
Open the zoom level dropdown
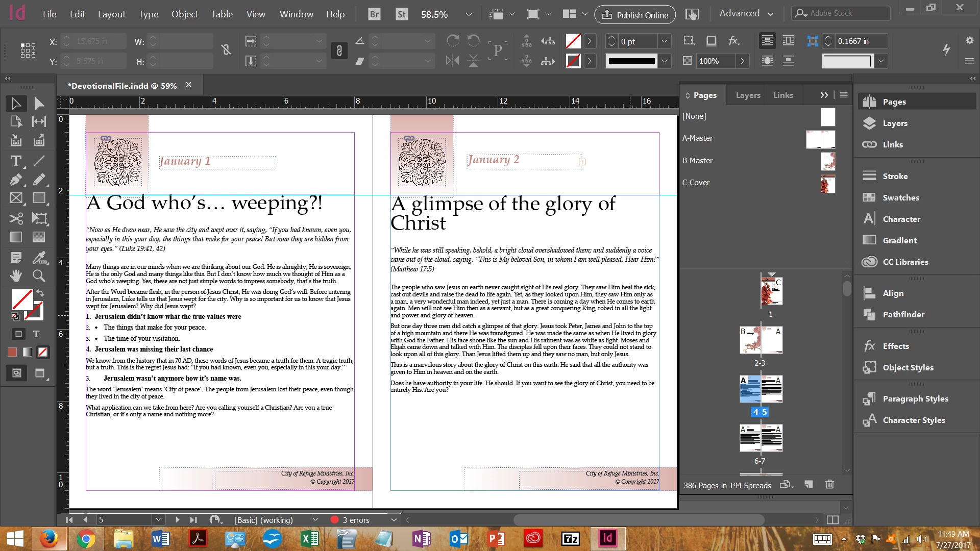[x=468, y=14]
